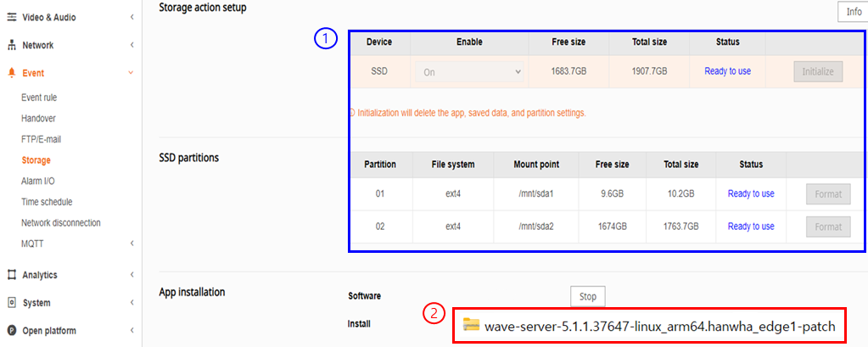Click the Analytics icon in sidebar
868x347 pixels.
pyautogui.click(x=12, y=275)
